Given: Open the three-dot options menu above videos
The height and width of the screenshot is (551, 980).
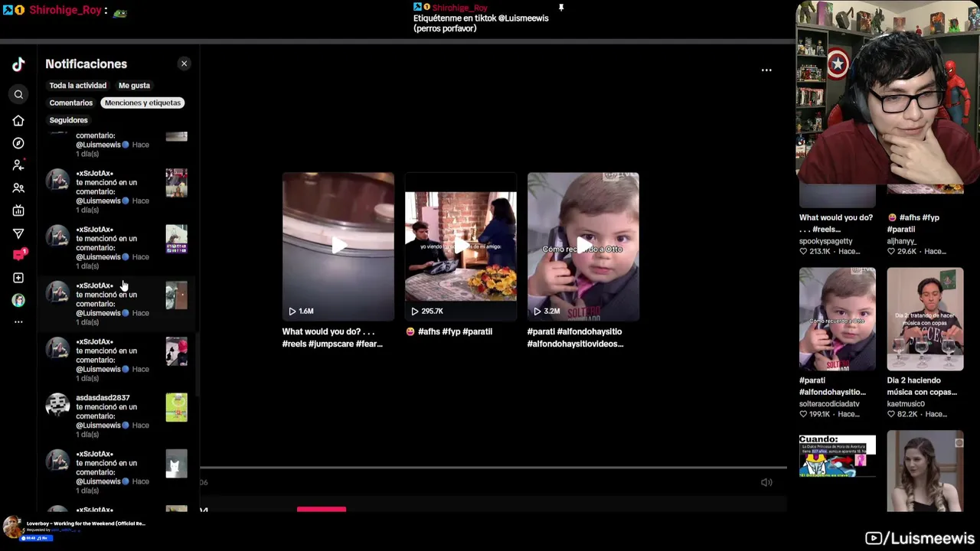Looking at the screenshot, I should pos(766,70).
